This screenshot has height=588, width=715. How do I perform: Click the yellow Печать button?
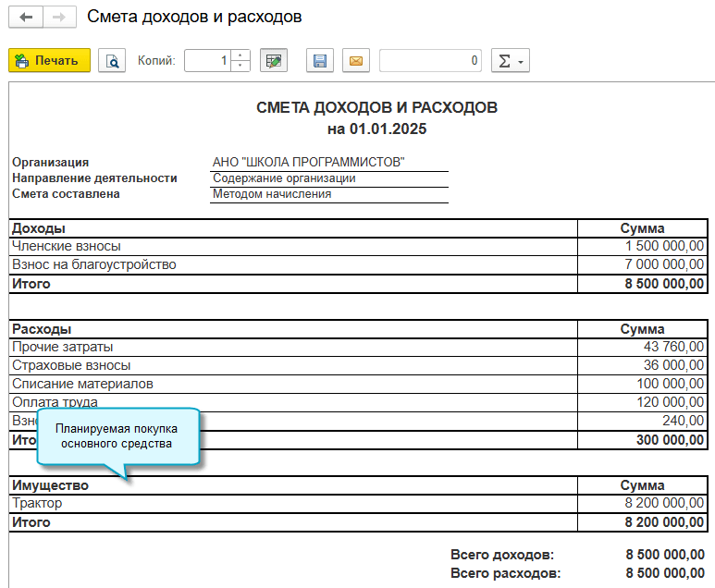pos(49,60)
